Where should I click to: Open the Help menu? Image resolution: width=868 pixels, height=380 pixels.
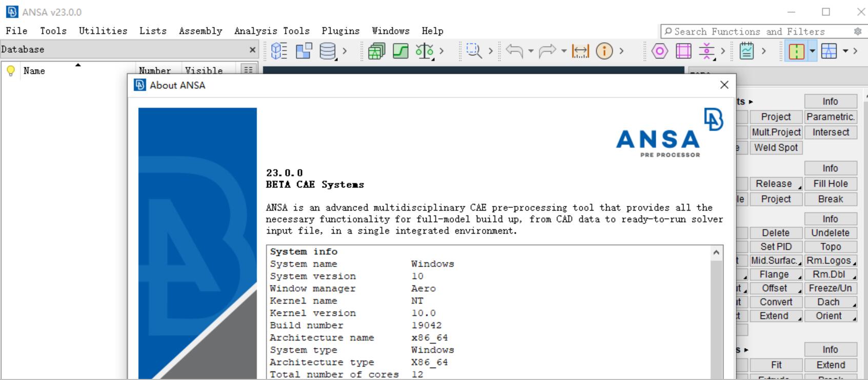[x=432, y=31]
